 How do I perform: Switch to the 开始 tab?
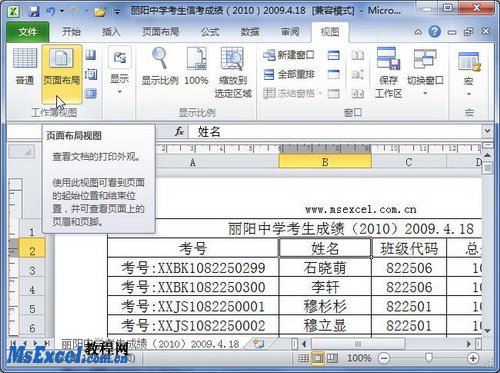tap(71, 32)
